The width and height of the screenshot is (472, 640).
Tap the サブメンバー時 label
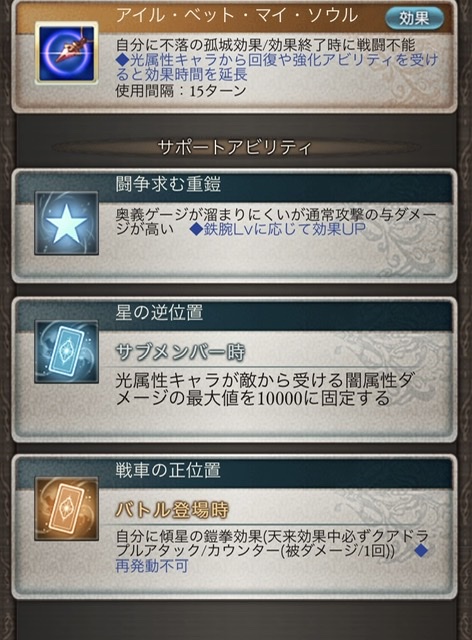(180, 352)
